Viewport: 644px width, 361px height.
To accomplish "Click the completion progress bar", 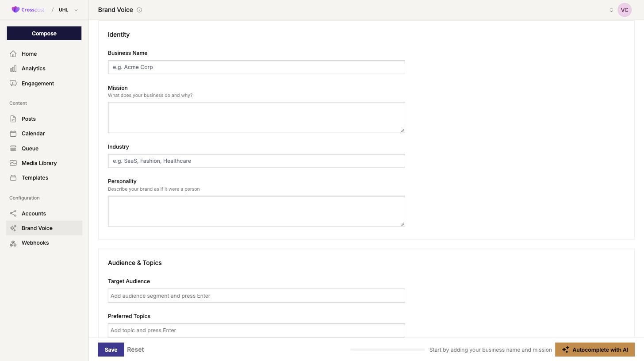I will (387, 349).
